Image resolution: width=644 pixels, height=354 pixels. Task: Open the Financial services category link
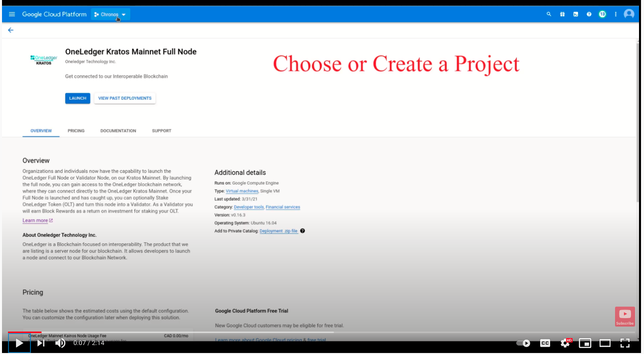[x=283, y=207]
